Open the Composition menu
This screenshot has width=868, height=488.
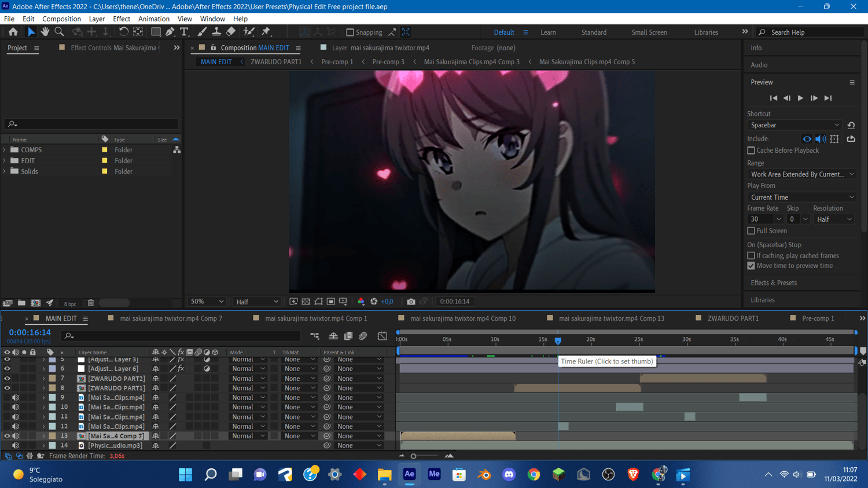(61, 19)
